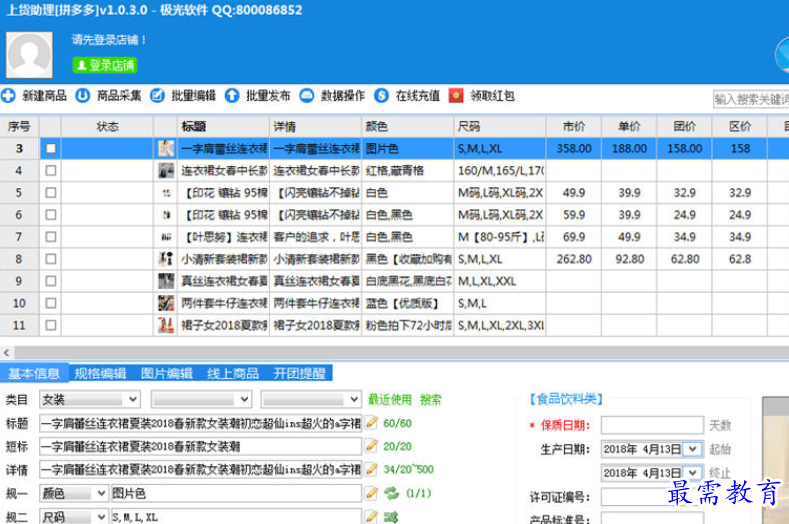Open the 终止 date picker dropdown

coord(693,473)
